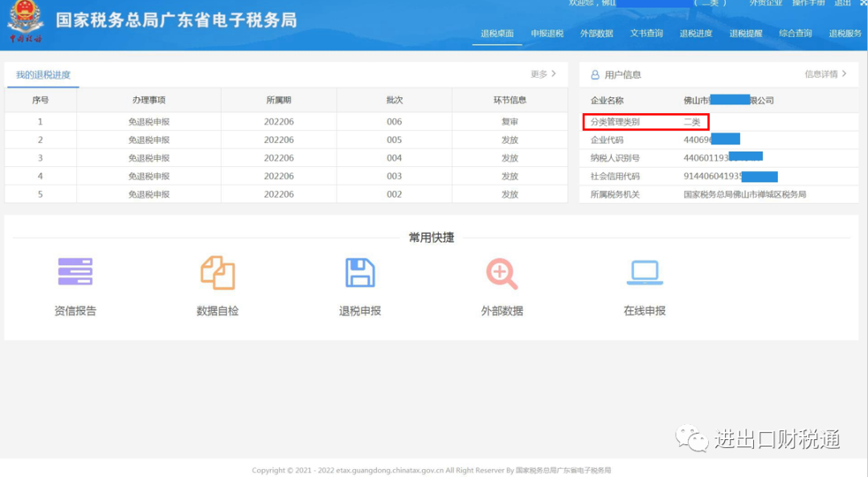Select 免退税申报 in row 4

[149, 176]
